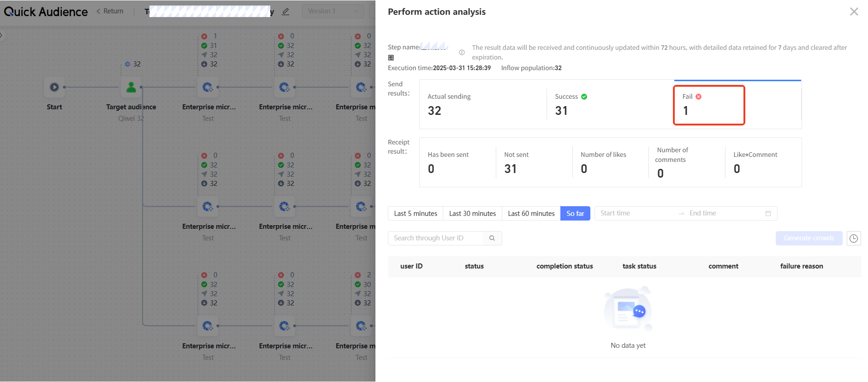
Task: Open the calendar icon in date range
Action: tap(768, 213)
